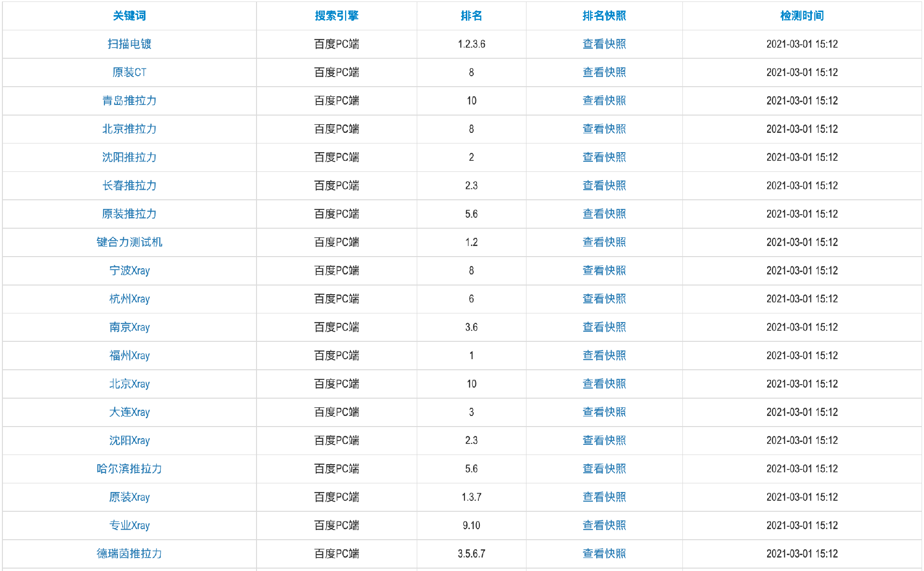Viewport: 924px width, 571px height.
Task: Open the 键合力测试机 keyword link
Action: tap(129, 242)
